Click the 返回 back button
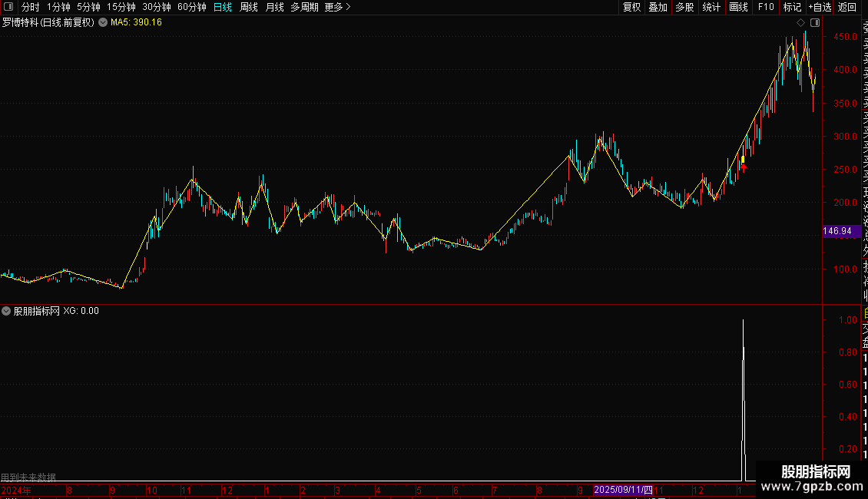 [847, 7]
